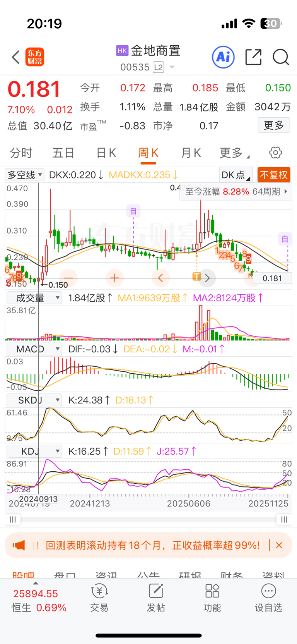Image resolution: width=297 pixels, height=644 pixels.
Task: Tap the current price 0.181
Action: tap(34, 89)
